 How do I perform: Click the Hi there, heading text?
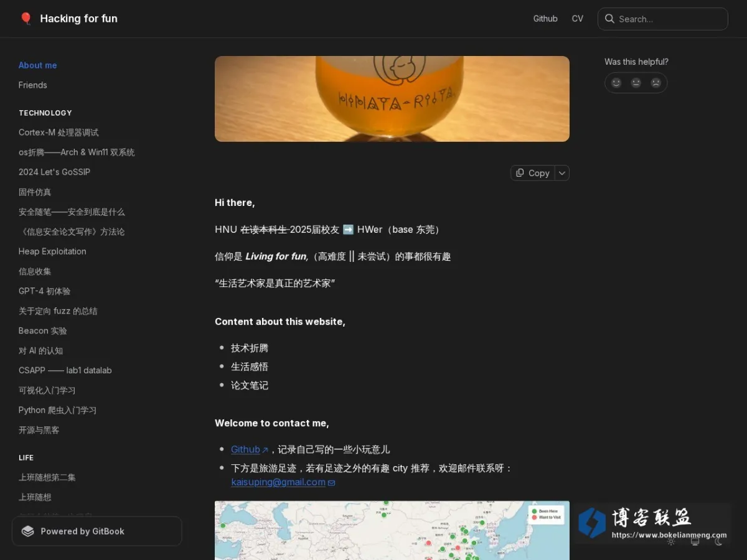(x=235, y=203)
